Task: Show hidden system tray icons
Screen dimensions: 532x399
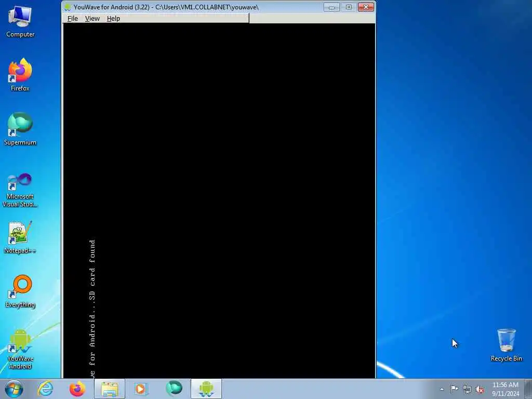Action: click(442, 389)
